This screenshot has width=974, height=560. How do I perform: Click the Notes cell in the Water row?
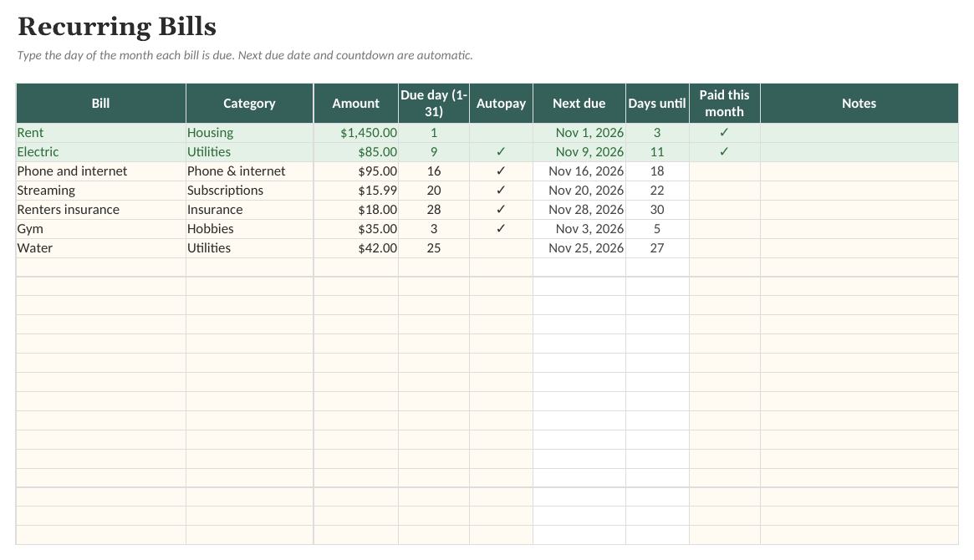859,248
